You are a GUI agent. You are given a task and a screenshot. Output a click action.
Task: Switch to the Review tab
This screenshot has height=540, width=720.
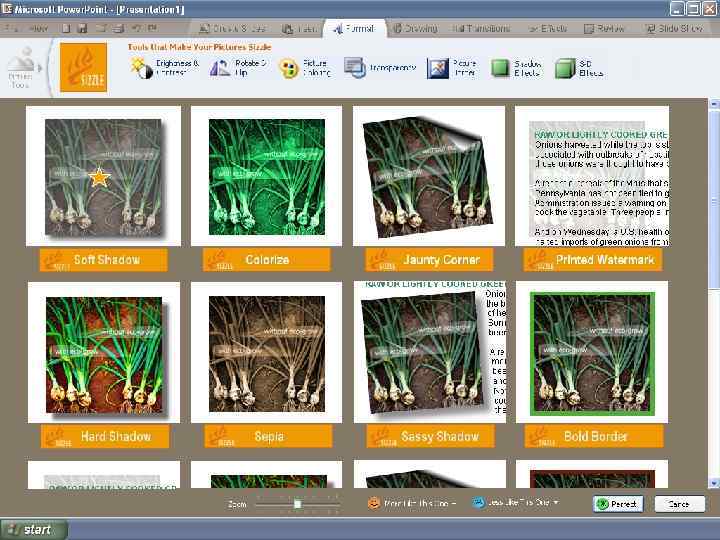tap(604, 28)
